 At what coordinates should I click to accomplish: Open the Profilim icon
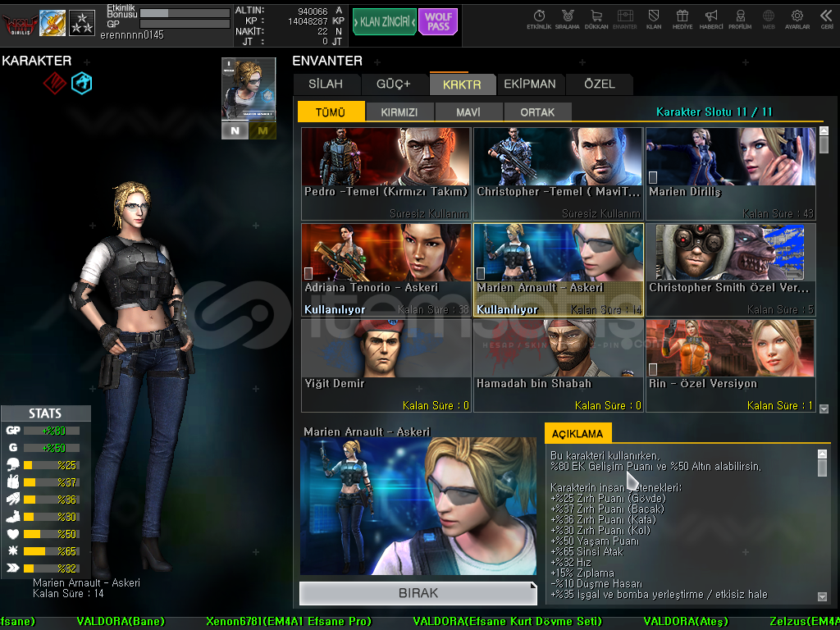pyautogui.click(x=740, y=20)
